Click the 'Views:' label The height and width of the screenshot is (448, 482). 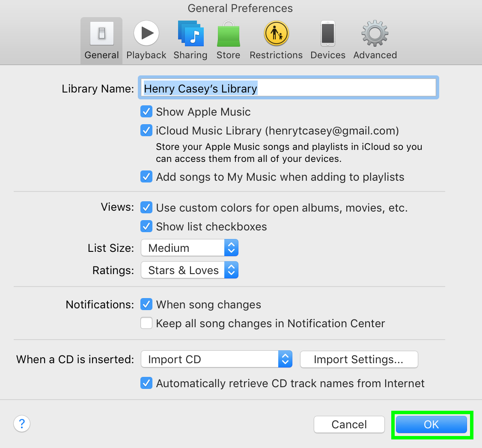[117, 207]
